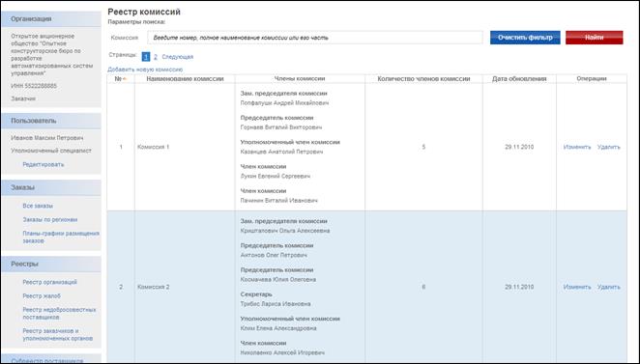
Task: Click Изменить for Комиссия 2
Action: coord(577,287)
